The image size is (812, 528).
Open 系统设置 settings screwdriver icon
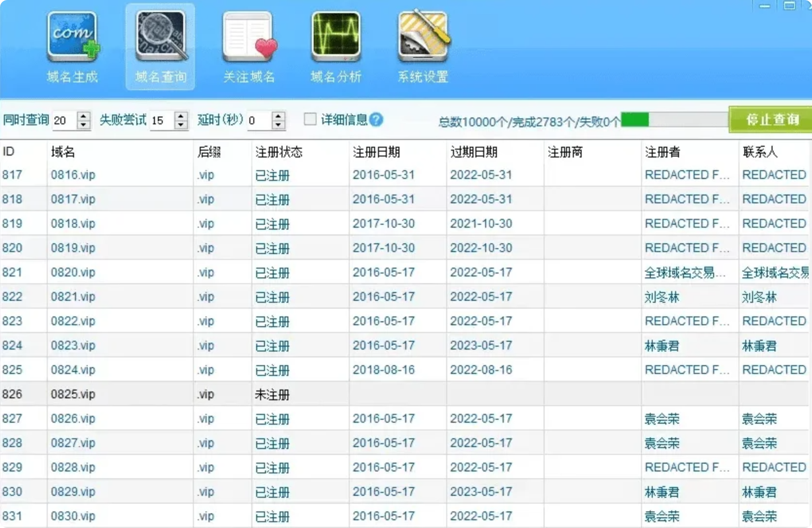[x=423, y=47]
